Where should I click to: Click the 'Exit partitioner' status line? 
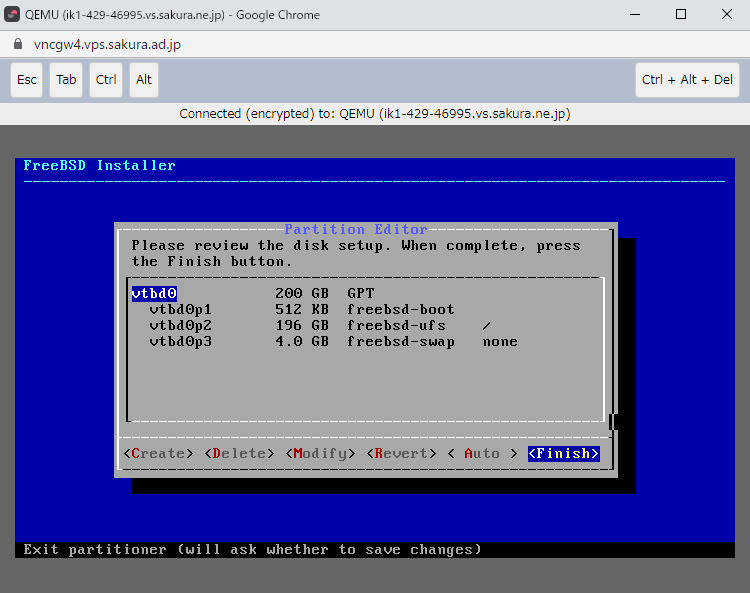253,549
